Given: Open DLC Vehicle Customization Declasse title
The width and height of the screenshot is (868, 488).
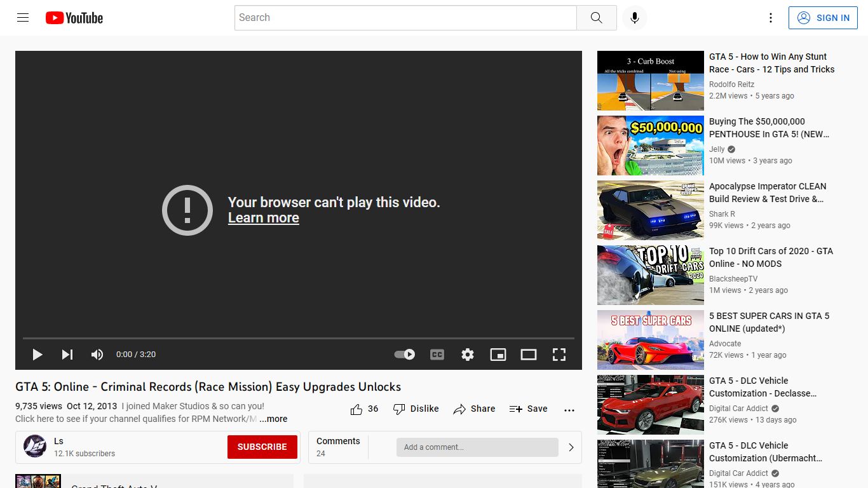Looking at the screenshot, I should click(763, 387).
